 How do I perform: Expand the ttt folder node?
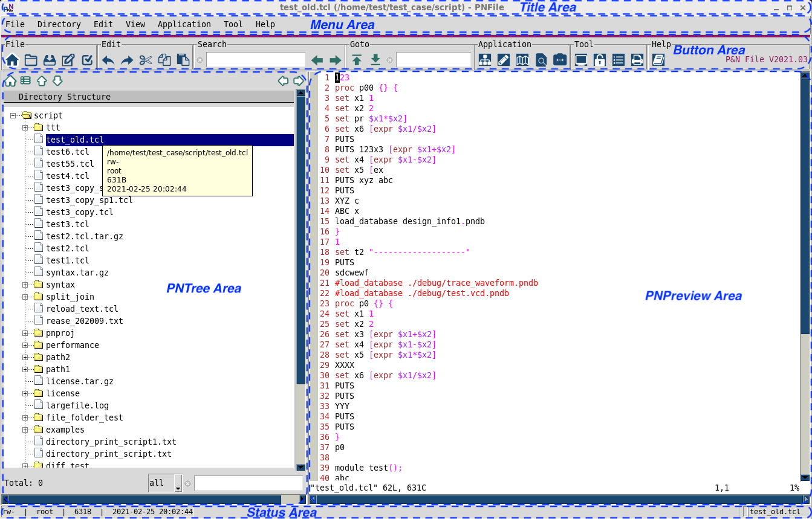[x=25, y=127]
